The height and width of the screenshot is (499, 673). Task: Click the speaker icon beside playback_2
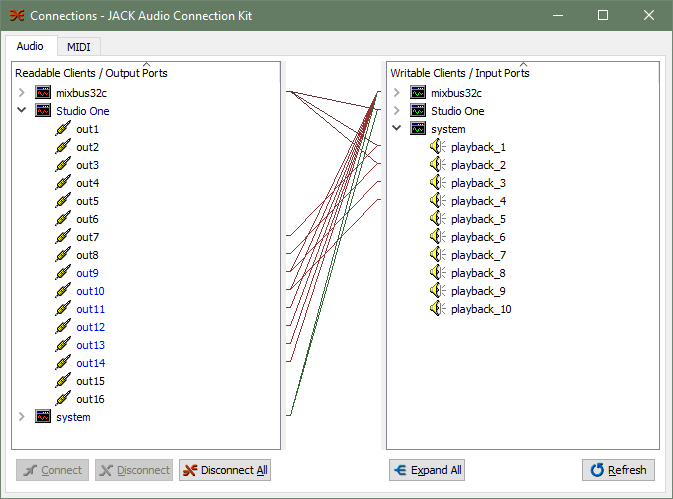tap(438, 165)
